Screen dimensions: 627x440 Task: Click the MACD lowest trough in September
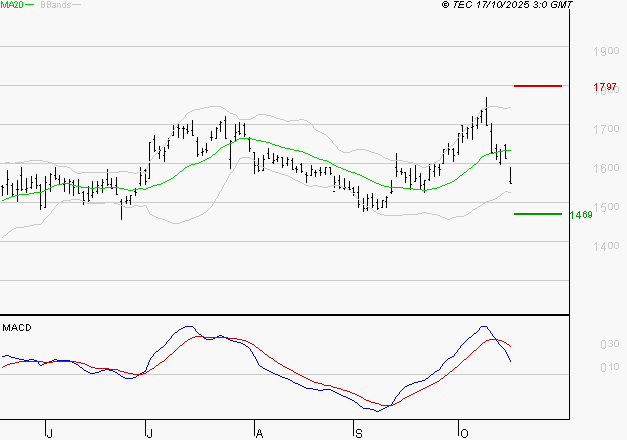375,410
